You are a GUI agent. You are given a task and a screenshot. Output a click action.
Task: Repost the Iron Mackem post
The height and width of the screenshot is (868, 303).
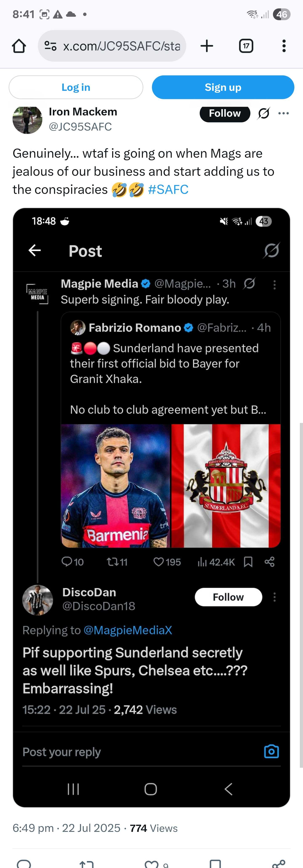(x=86, y=864)
